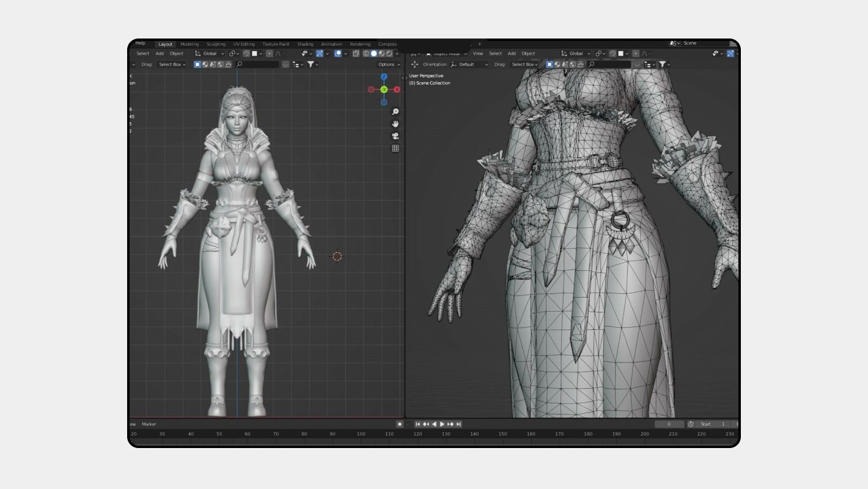Toggle X-ray mode in left viewport header

click(356, 54)
